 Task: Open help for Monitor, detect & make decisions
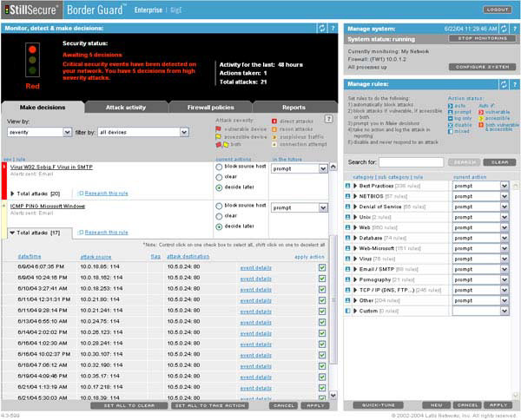(x=333, y=29)
